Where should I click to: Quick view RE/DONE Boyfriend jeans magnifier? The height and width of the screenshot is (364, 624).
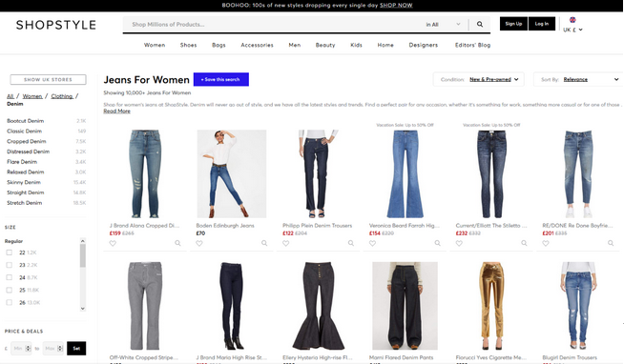611,243
